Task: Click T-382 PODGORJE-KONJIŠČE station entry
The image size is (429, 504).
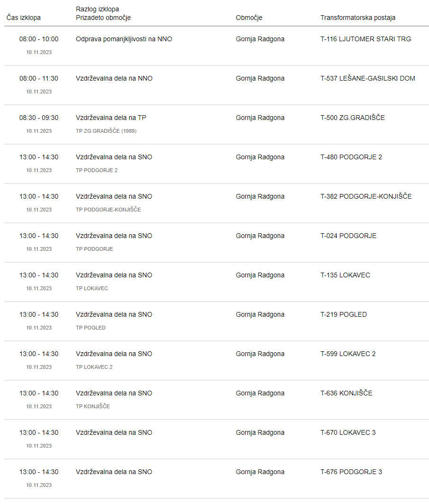Action: [366, 196]
